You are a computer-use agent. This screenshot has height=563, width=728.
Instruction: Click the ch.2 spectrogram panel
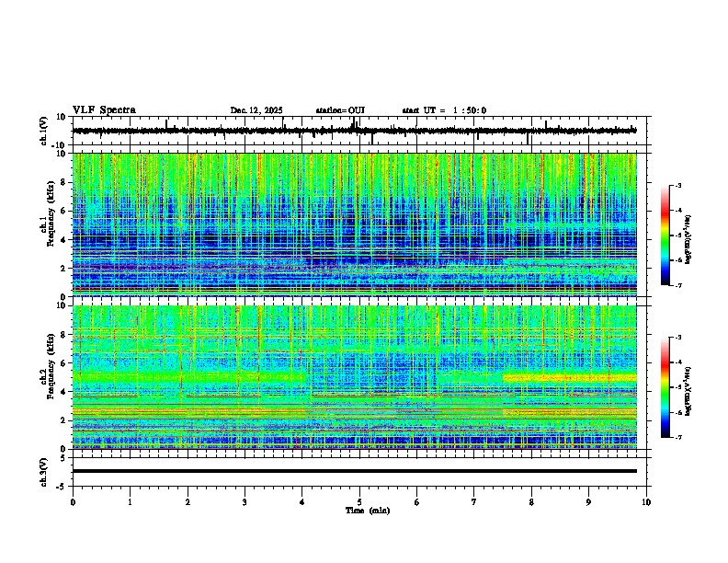[x=354, y=377]
